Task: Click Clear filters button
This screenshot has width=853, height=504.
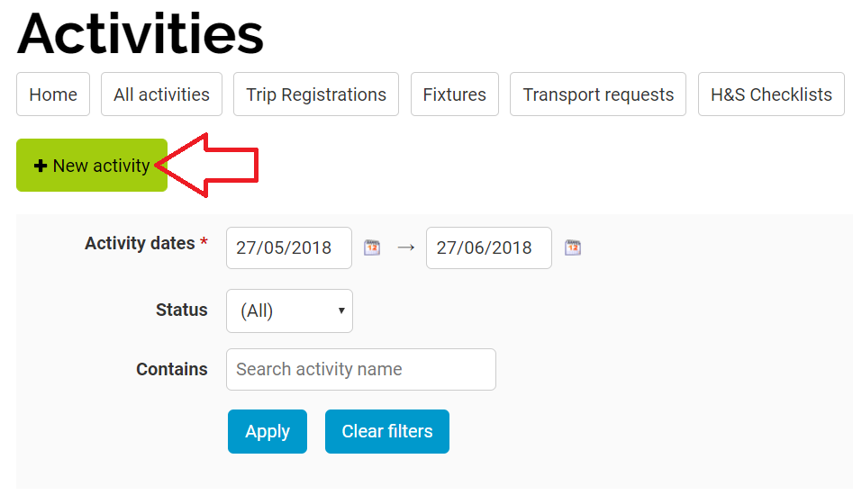Action: point(387,431)
